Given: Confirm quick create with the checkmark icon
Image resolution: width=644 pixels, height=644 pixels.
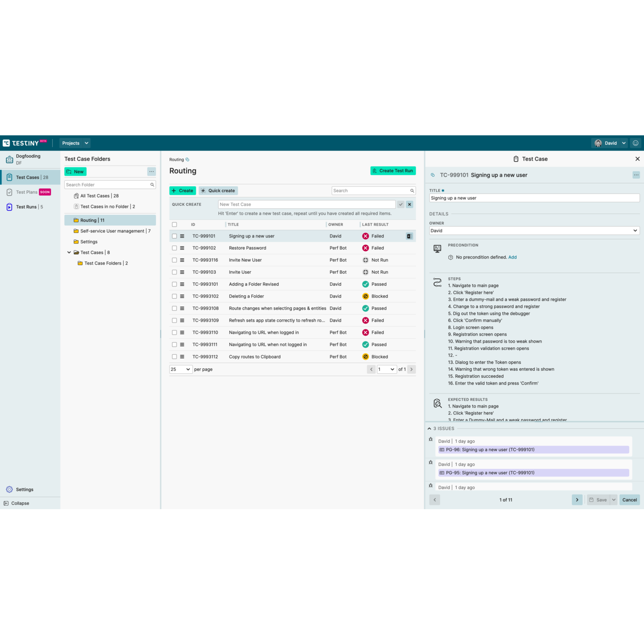Looking at the screenshot, I should pyautogui.click(x=400, y=204).
